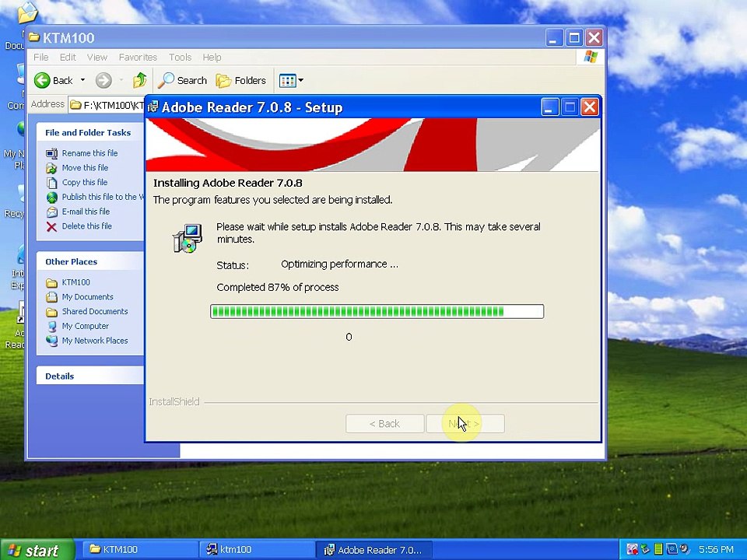
Task: Open My Computer under Other Places
Action: pos(86,326)
